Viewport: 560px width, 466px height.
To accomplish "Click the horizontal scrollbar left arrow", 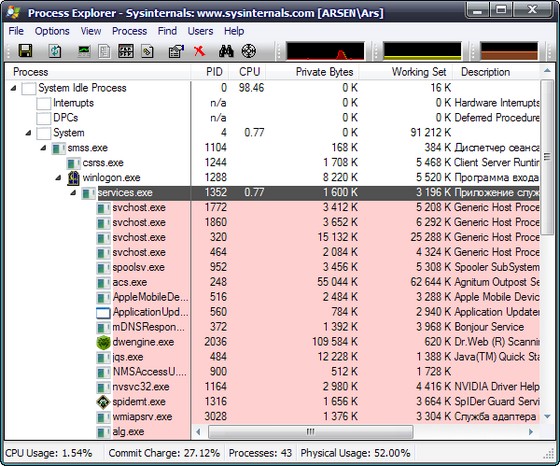I will (199, 432).
